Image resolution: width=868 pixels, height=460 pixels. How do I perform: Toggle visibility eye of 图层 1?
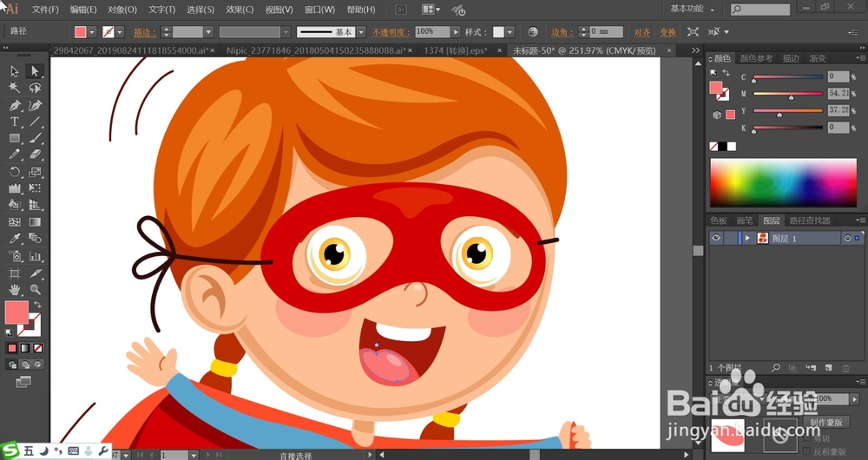point(716,238)
